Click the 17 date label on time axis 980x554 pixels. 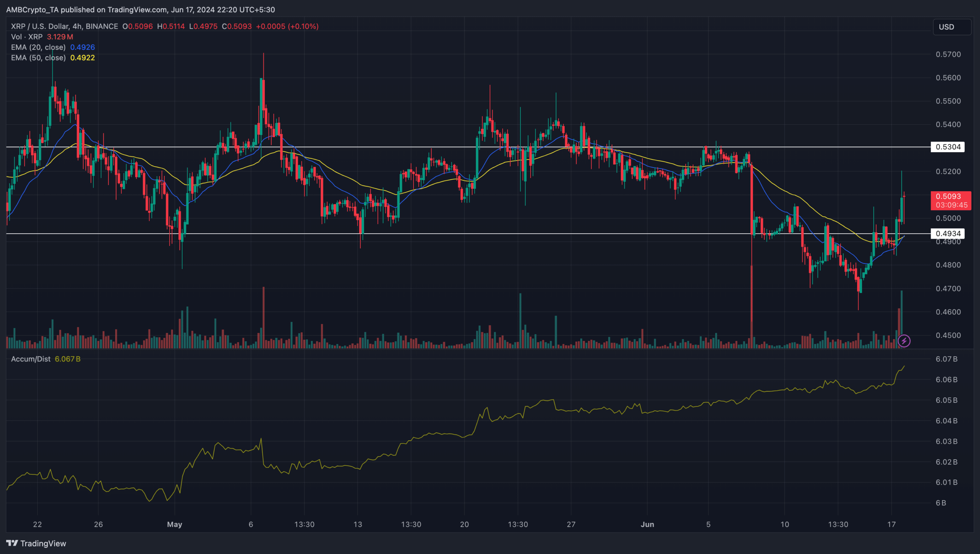coord(891,524)
